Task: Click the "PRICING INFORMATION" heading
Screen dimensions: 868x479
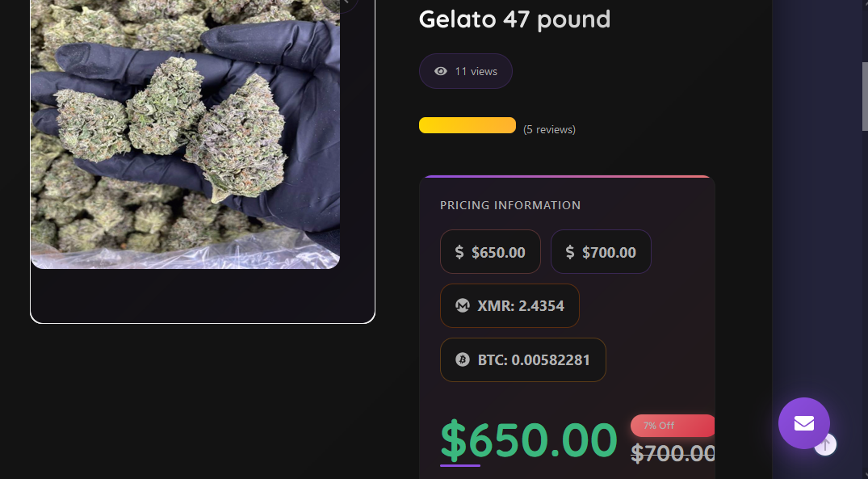Action: coord(510,205)
